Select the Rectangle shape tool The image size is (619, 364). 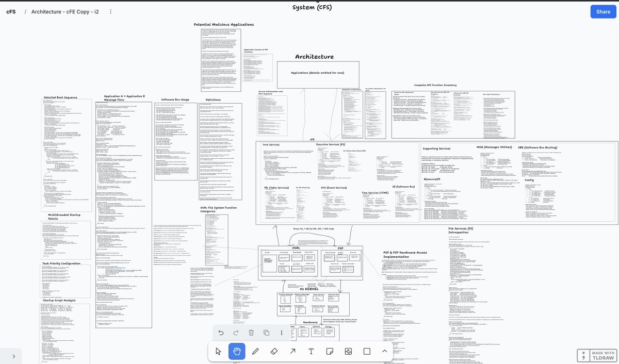pyautogui.click(x=367, y=351)
